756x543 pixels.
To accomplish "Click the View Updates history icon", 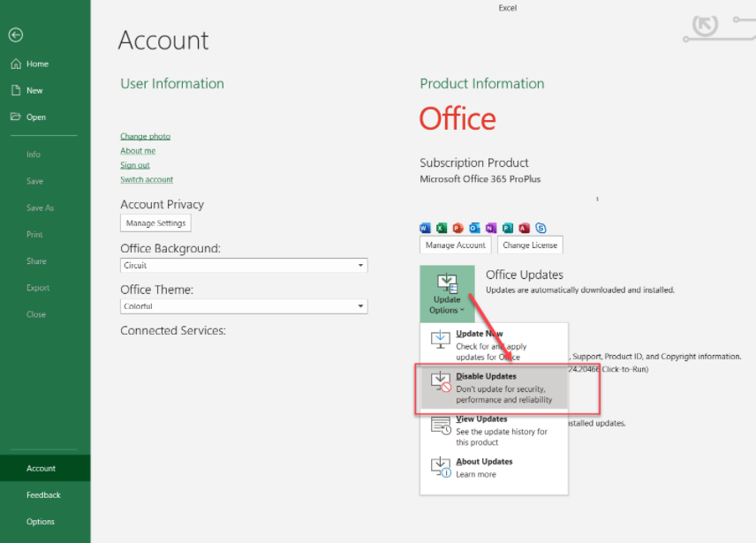I will (x=441, y=425).
